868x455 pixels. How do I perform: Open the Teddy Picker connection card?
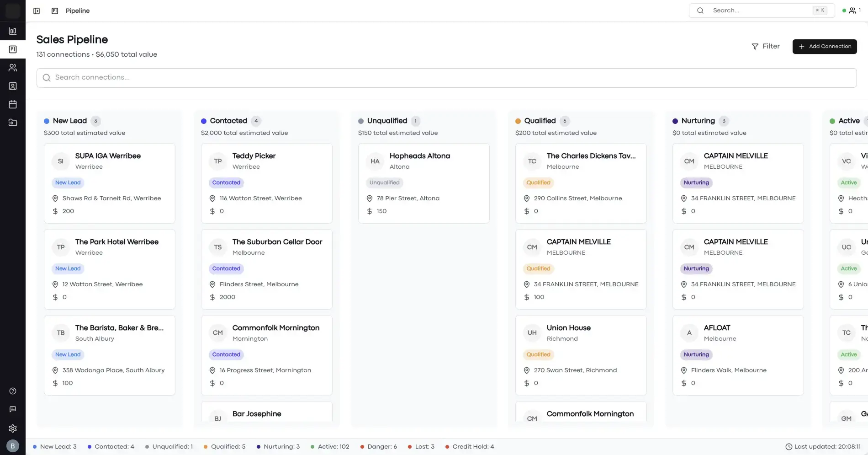pos(266,183)
